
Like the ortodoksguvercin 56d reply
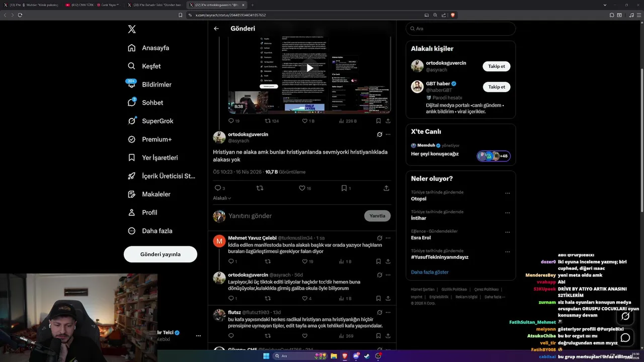[x=306, y=298]
